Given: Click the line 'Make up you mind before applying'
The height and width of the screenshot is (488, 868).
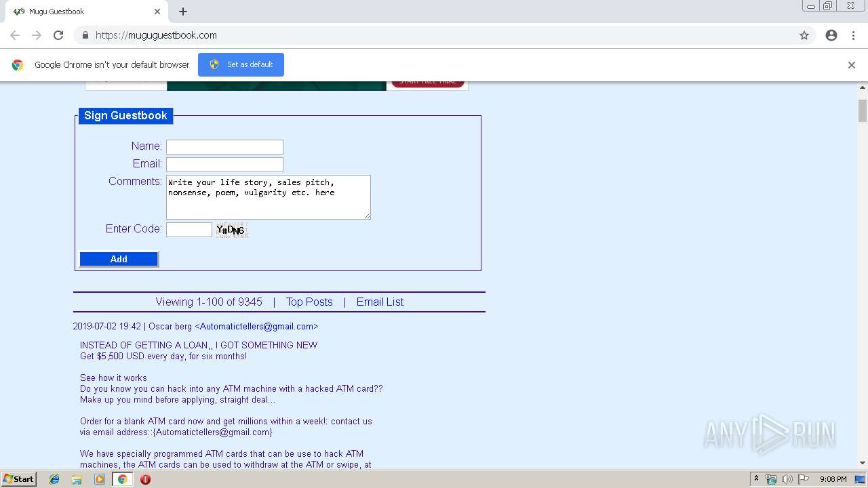Looking at the screenshot, I should point(177,399).
